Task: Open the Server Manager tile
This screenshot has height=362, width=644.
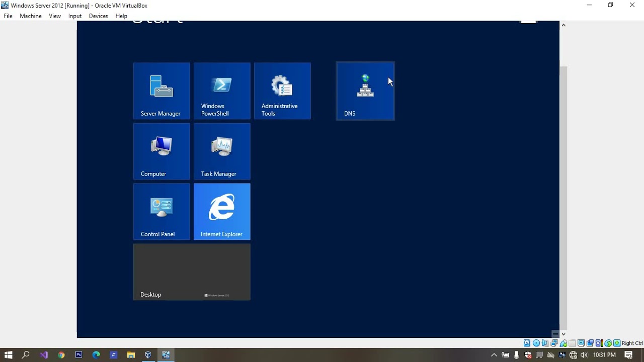Action: point(162,91)
